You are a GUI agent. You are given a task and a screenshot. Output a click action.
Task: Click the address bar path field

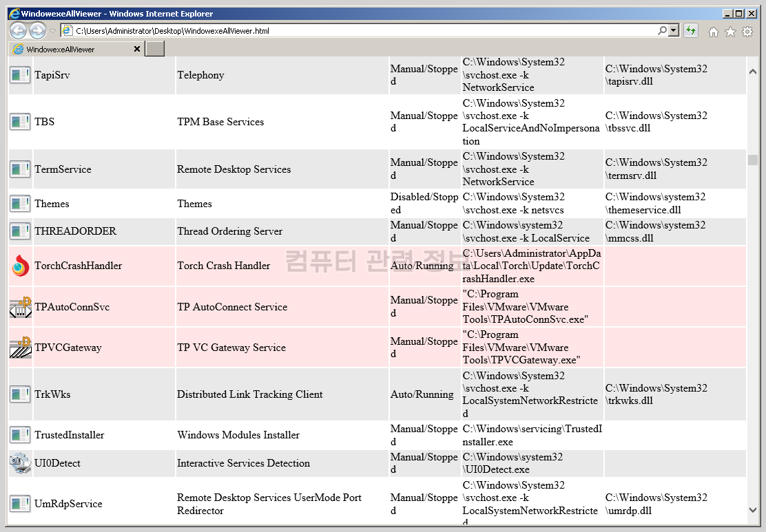tap(362, 31)
